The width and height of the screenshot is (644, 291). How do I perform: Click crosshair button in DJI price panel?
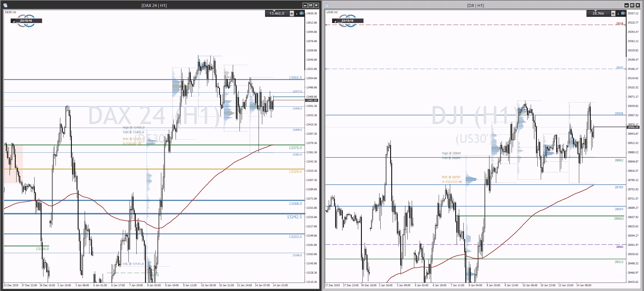pyautogui.click(x=613, y=13)
